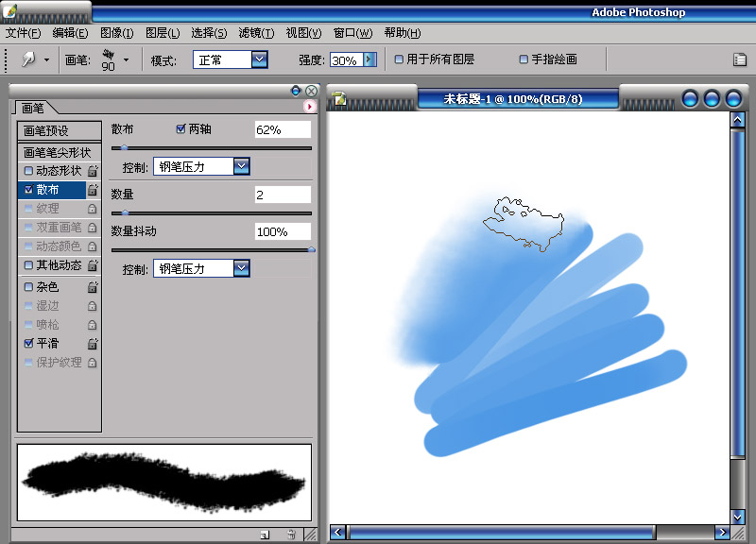
Task: Open the 数量抖动 control dropdown 钢笔压力
Action: tap(242, 268)
